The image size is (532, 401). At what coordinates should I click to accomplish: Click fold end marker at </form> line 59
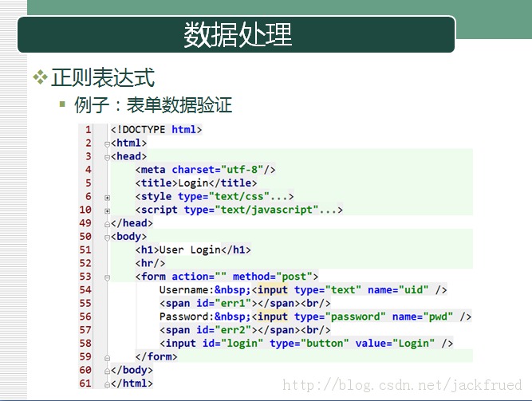[107, 358]
